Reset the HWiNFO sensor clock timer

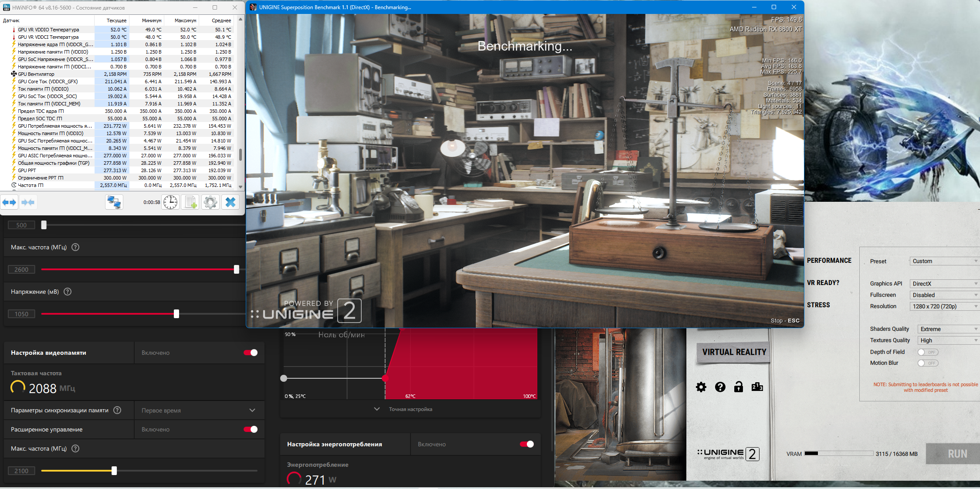click(170, 202)
